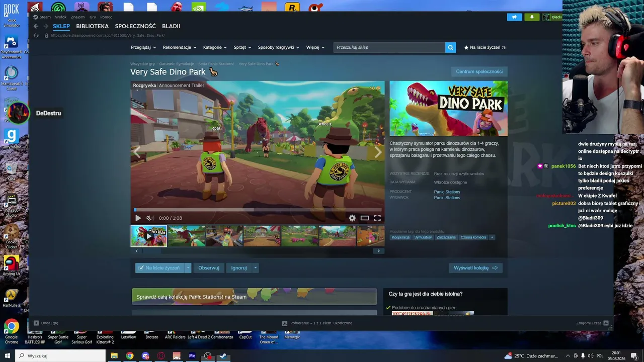The width and height of the screenshot is (644, 362).
Task: Switch to Steam in the taskbar
Action: tap(223, 356)
